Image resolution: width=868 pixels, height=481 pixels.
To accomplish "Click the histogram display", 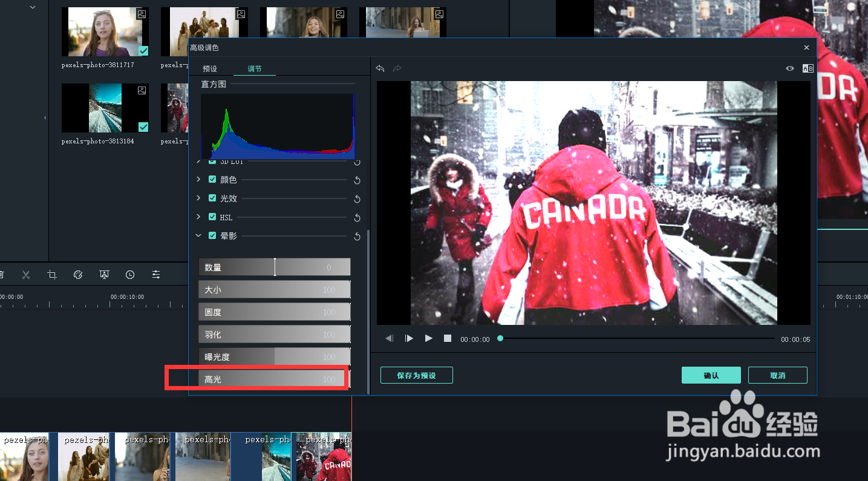I will 278,126.
